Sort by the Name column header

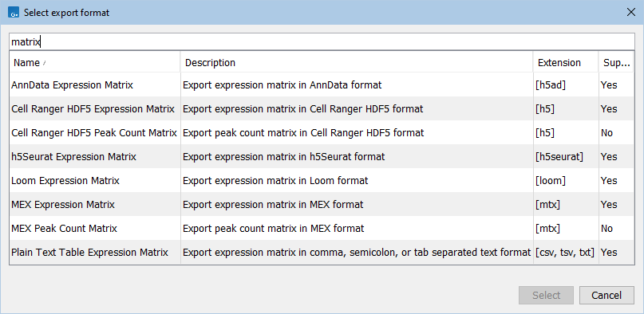click(95, 63)
